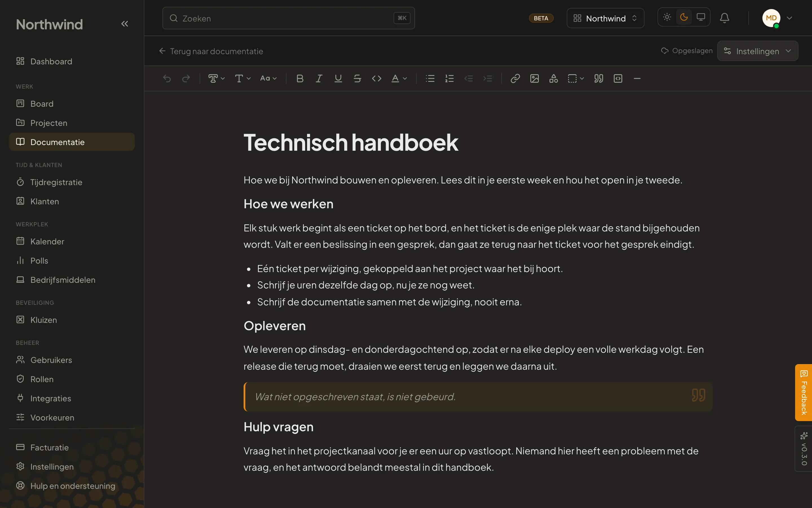Viewport: 812px width, 508px height.
Task: Open the notifications bell
Action: click(724, 18)
